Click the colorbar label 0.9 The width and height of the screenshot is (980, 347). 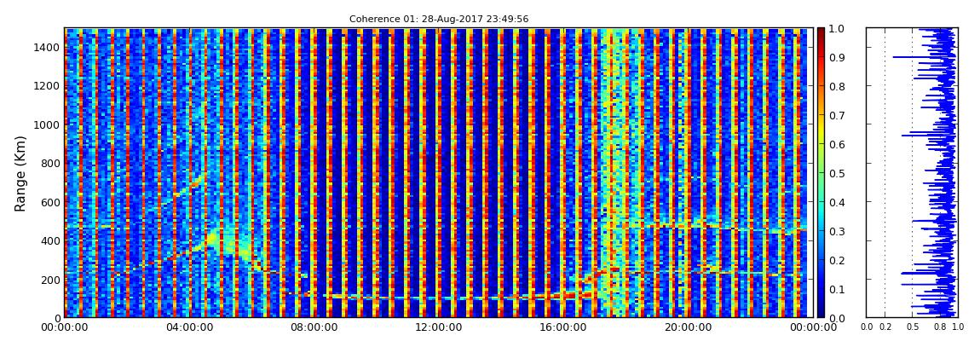(x=838, y=57)
